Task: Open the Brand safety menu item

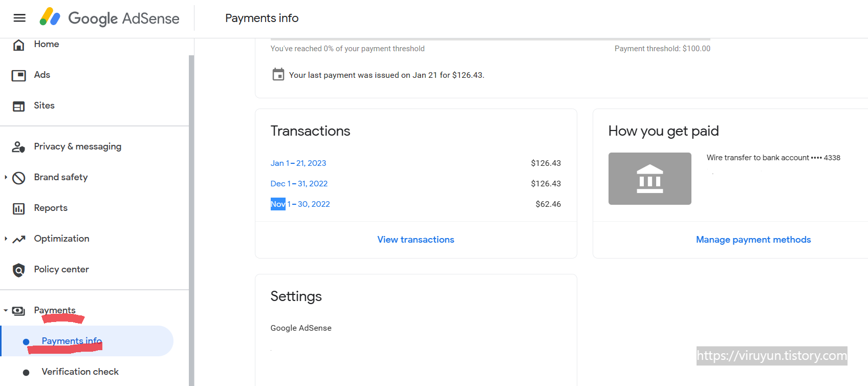Action: pos(61,177)
